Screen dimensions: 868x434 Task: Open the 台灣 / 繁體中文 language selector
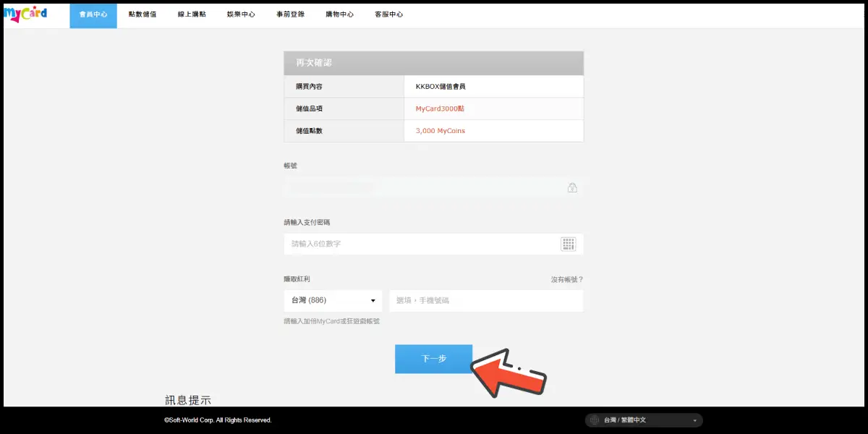point(644,420)
